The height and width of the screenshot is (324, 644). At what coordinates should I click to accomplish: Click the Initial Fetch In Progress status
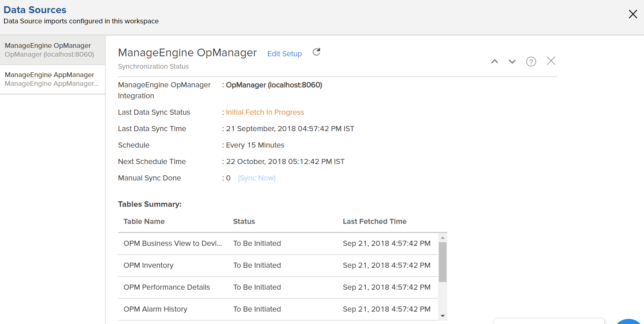click(x=265, y=112)
